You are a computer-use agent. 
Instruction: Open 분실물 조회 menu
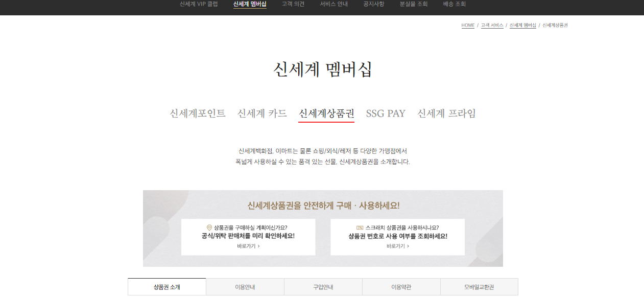(414, 4)
